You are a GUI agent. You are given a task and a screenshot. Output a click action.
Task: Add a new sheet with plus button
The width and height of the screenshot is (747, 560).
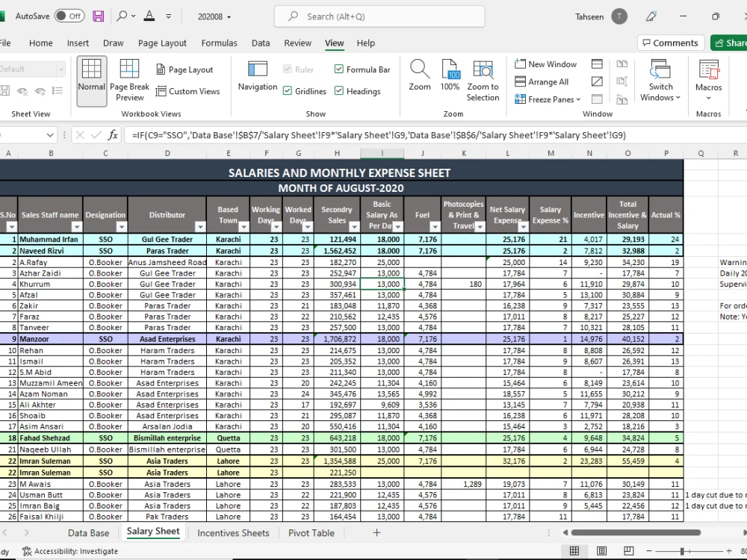pos(376,533)
